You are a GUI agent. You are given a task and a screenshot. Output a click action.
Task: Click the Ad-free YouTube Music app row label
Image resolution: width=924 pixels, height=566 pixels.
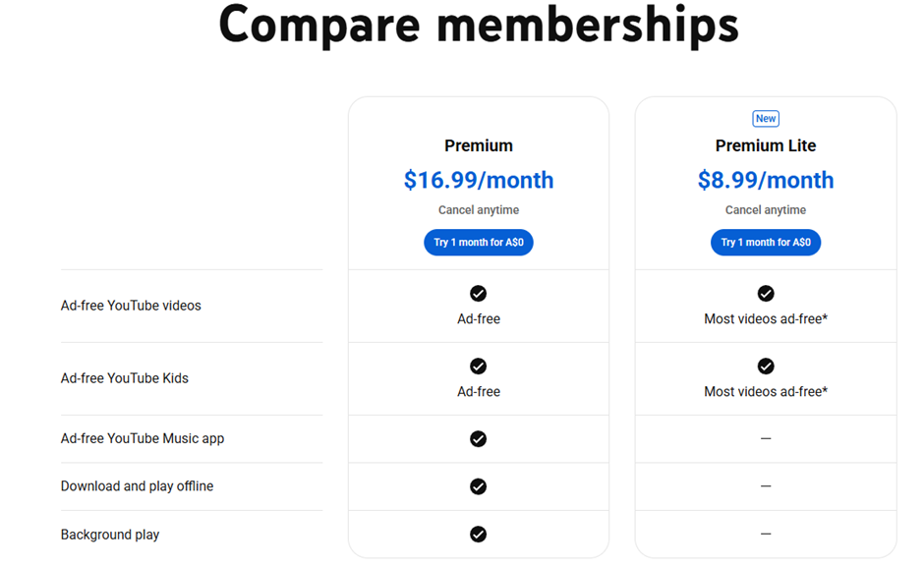coord(142,439)
